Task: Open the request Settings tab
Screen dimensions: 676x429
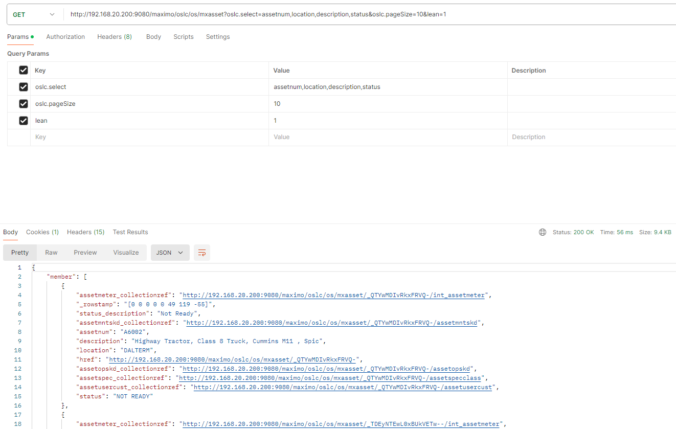Action: 218,37
